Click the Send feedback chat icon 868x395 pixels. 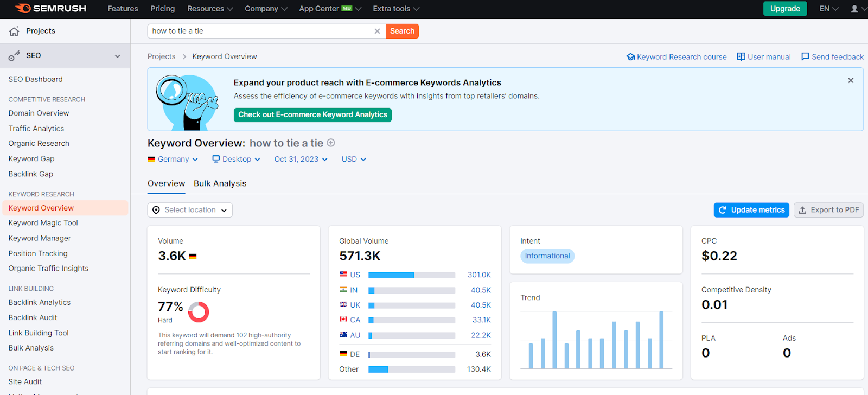click(805, 56)
